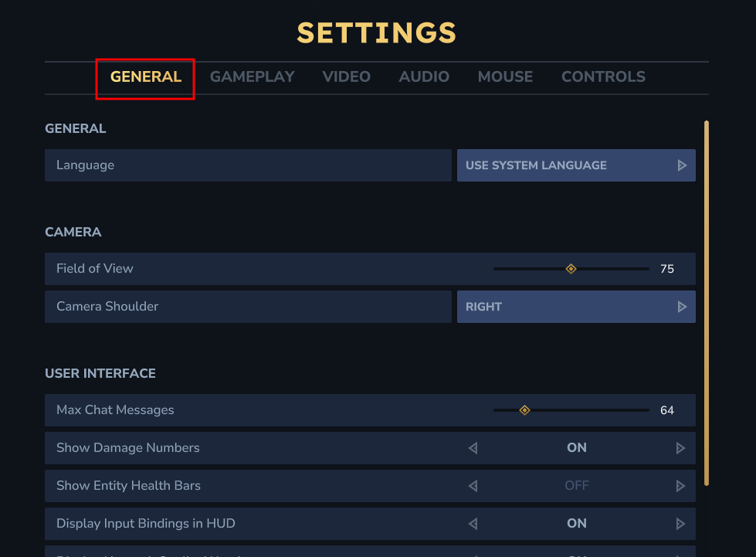Click right arrow for Display Input Bindings in HUD
Screen dimensions: 756x557
[x=680, y=524]
